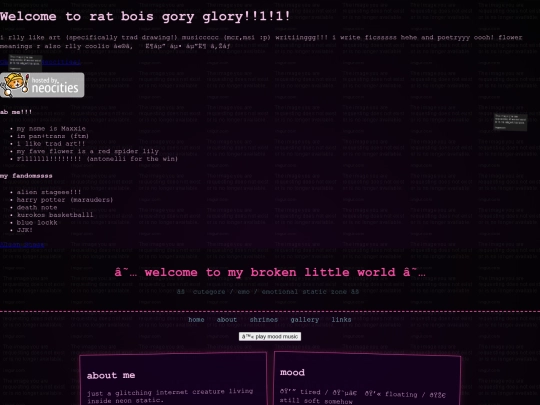Image resolution: width=540 pixels, height=405 pixels.
Task: Click 'meanings r also rlly coolio' text line
Action: [x=115, y=46]
